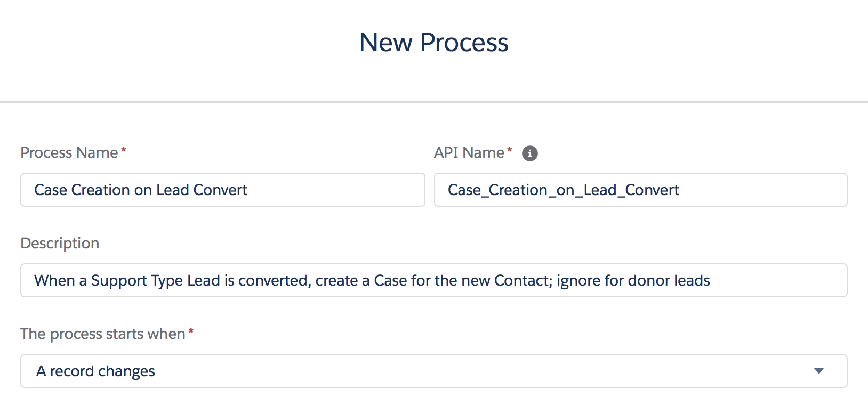The image size is (868, 405).
Task: Click the "Description" field label
Action: [x=60, y=244]
